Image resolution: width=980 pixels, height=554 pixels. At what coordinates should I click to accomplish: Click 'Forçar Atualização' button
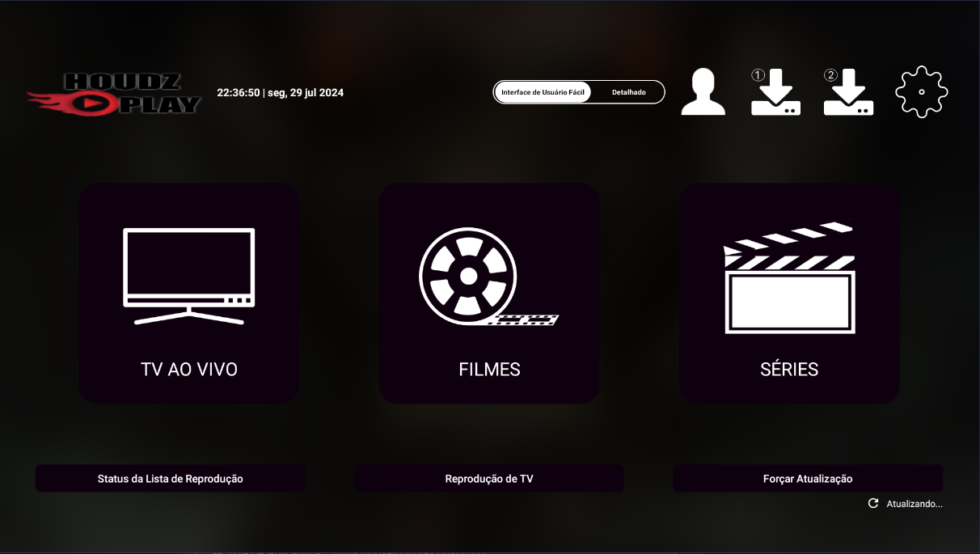click(x=807, y=479)
